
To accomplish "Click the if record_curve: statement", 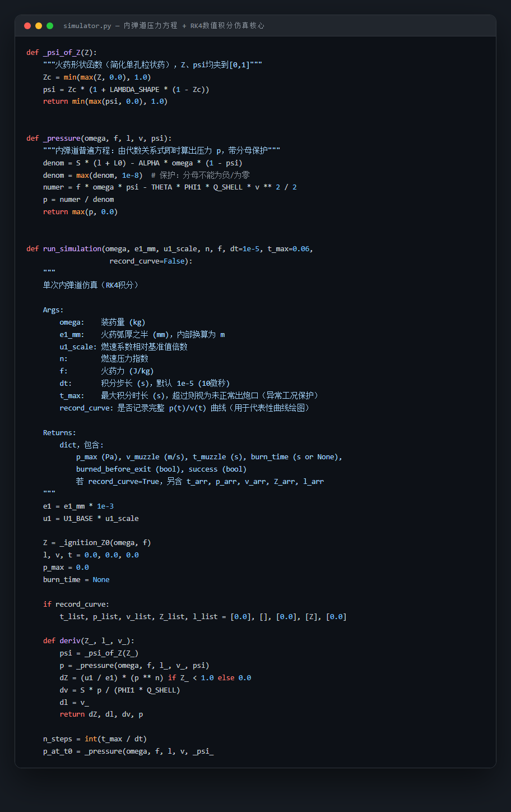I will point(76,604).
